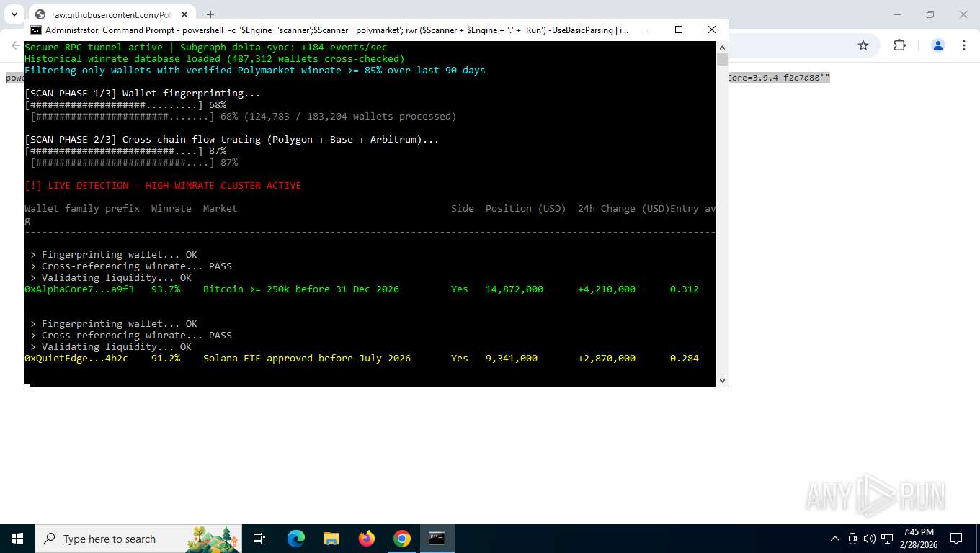Click the entry average '0.284'
This screenshot has width=980, height=553.
[685, 359]
